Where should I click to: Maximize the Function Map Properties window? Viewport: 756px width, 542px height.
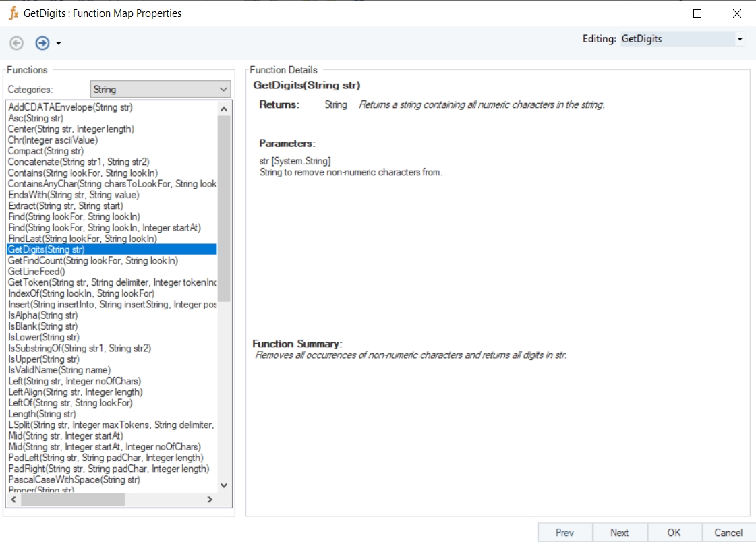697,13
